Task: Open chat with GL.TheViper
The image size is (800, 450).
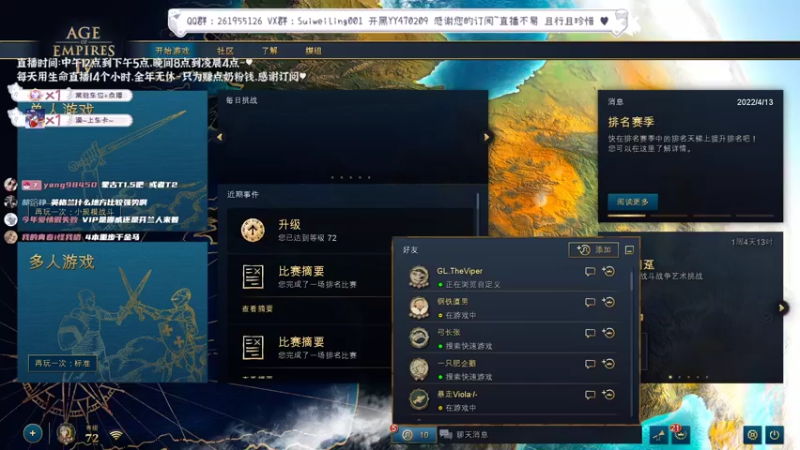Action: (590, 271)
